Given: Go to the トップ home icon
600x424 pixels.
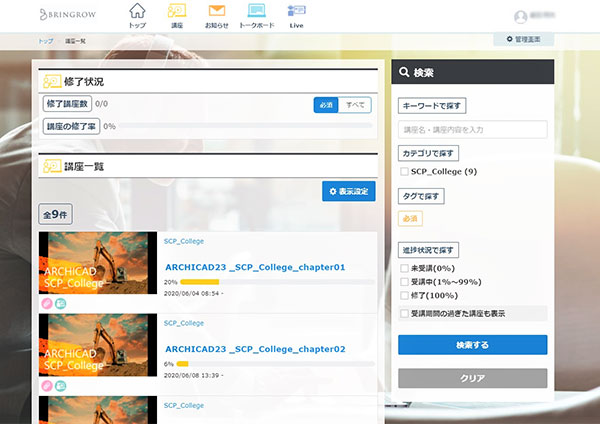Looking at the screenshot, I should coord(137,15).
